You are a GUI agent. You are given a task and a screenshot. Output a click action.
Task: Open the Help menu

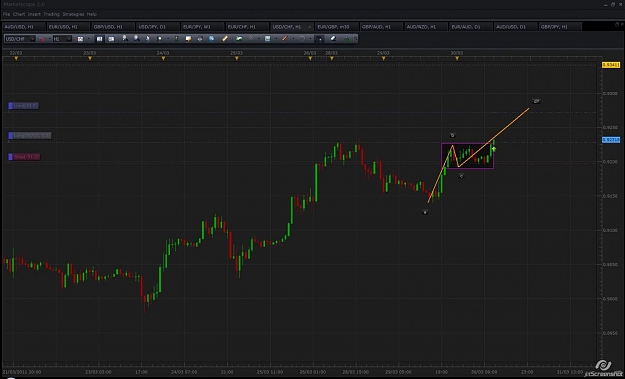click(x=92, y=14)
